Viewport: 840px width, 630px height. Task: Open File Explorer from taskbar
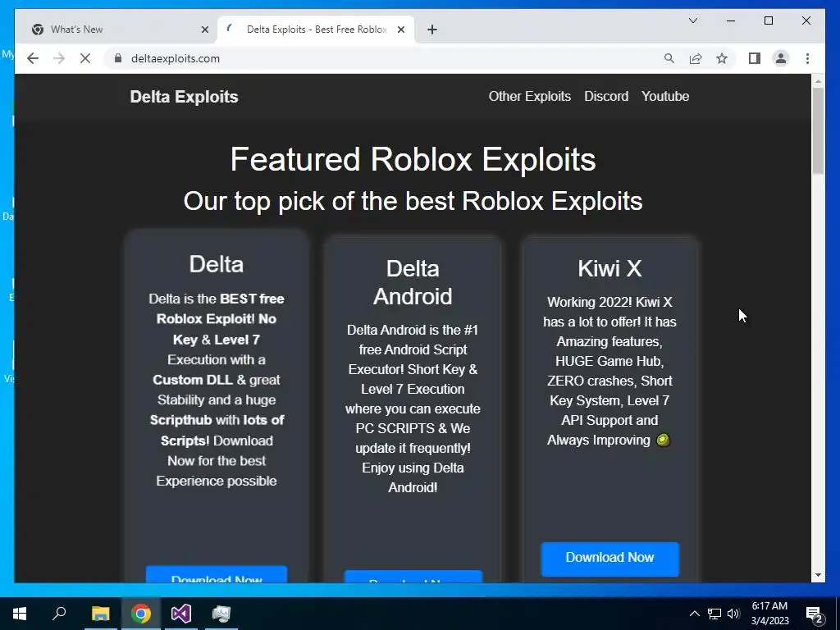click(x=100, y=614)
